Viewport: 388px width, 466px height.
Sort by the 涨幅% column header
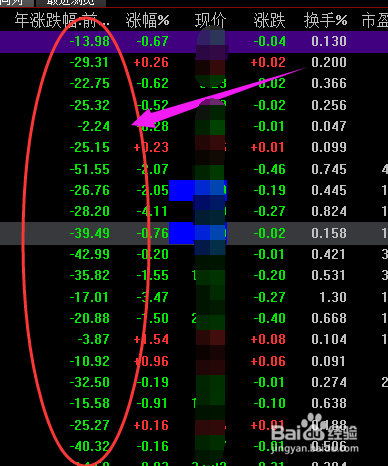click(x=147, y=21)
